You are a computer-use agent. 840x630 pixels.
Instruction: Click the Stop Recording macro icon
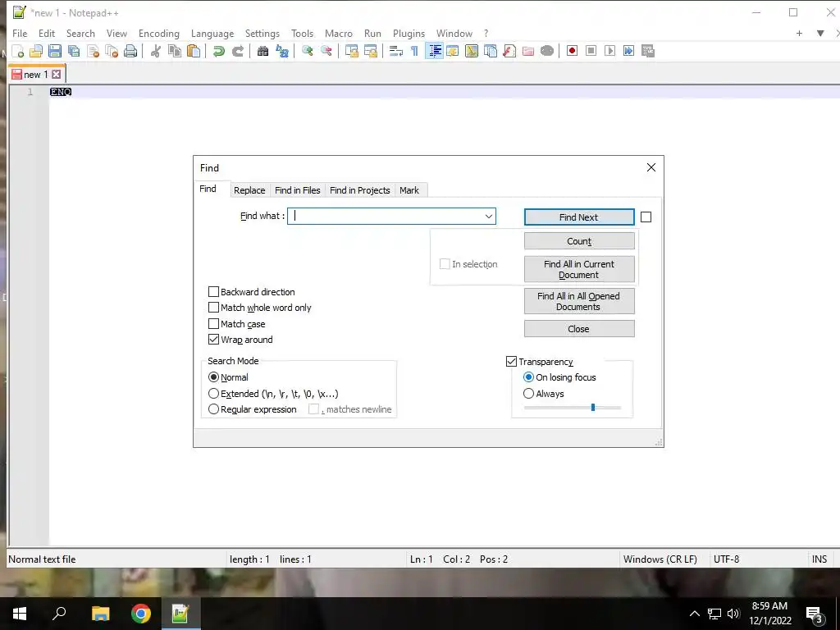pyautogui.click(x=591, y=51)
